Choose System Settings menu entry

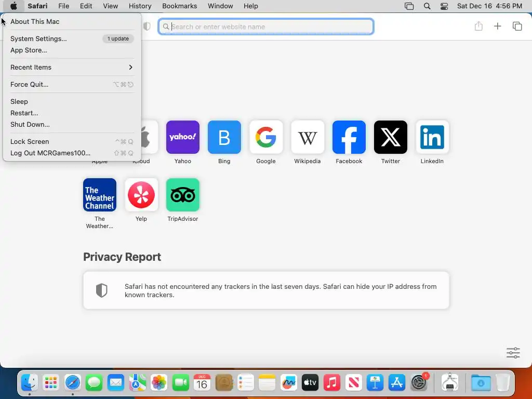click(72, 38)
